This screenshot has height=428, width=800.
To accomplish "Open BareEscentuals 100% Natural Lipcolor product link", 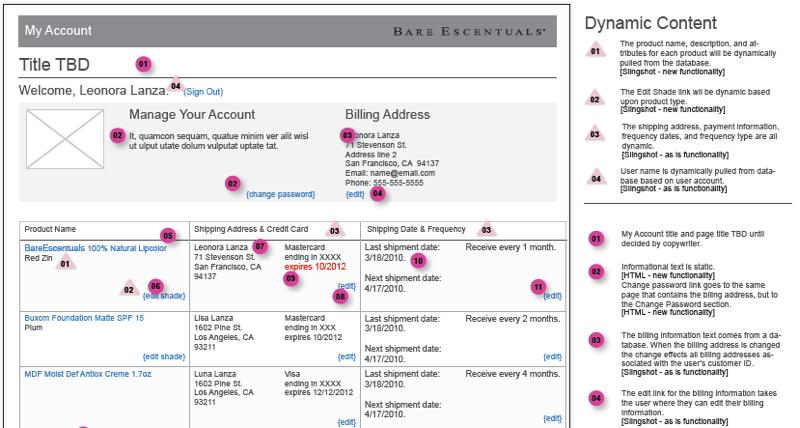I will pyautogui.click(x=96, y=247).
